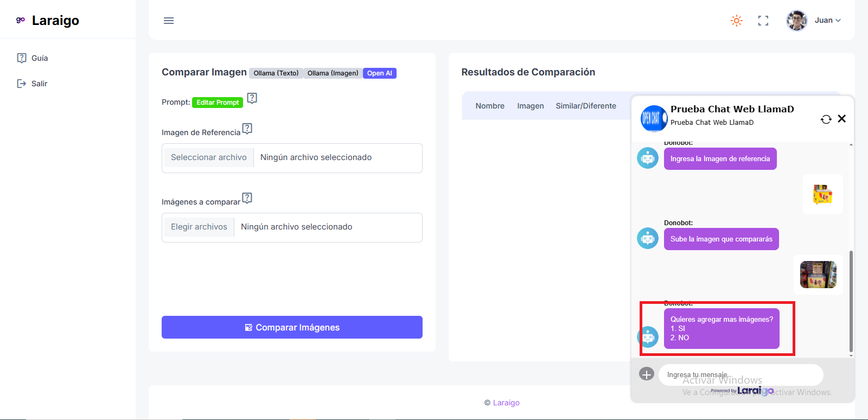868x420 pixels.
Task: Toggle the sun light-mode icon
Action: click(x=736, y=21)
